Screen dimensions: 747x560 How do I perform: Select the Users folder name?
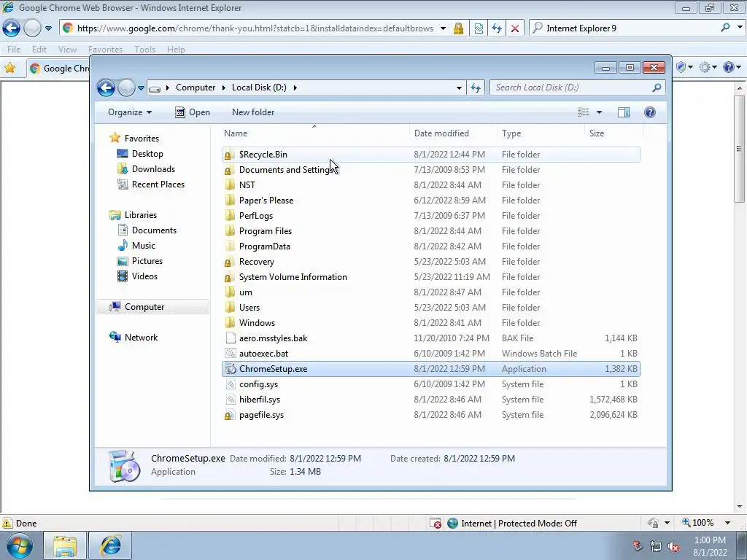(x=249, y=308)
